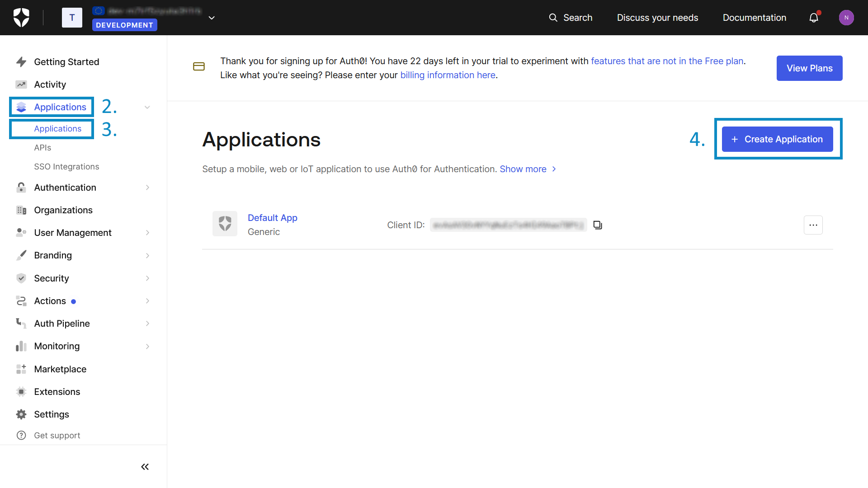Image resolution: width=868 pixels, height=488 pixels.
Task: Open the notifications bell
Action: coord(814,18)
